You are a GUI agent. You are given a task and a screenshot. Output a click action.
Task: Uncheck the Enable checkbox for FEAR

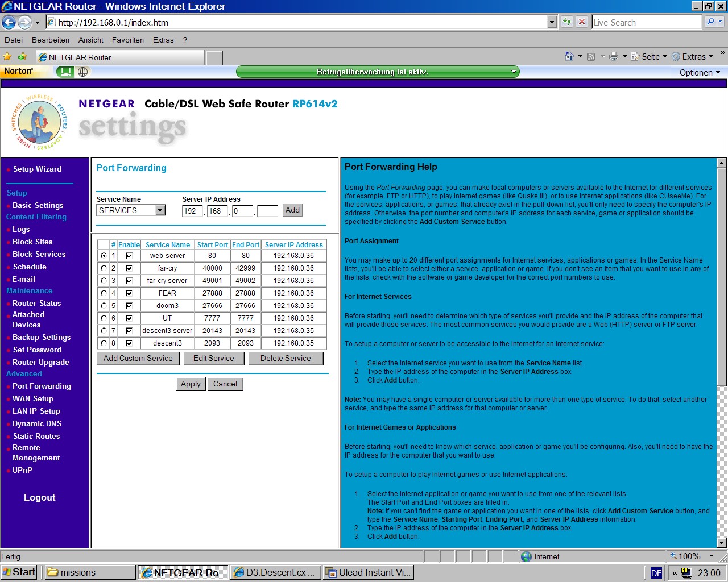(x=129, y=293)
